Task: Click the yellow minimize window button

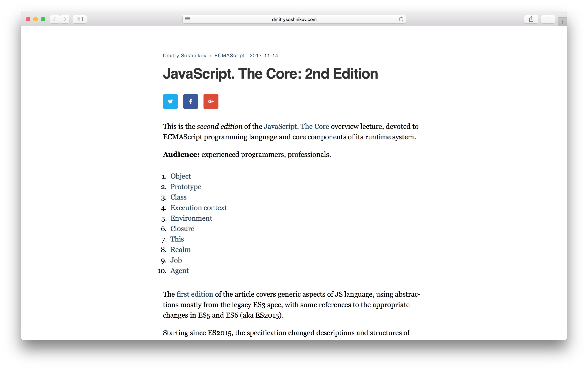Action: click(x=36, y=19)
